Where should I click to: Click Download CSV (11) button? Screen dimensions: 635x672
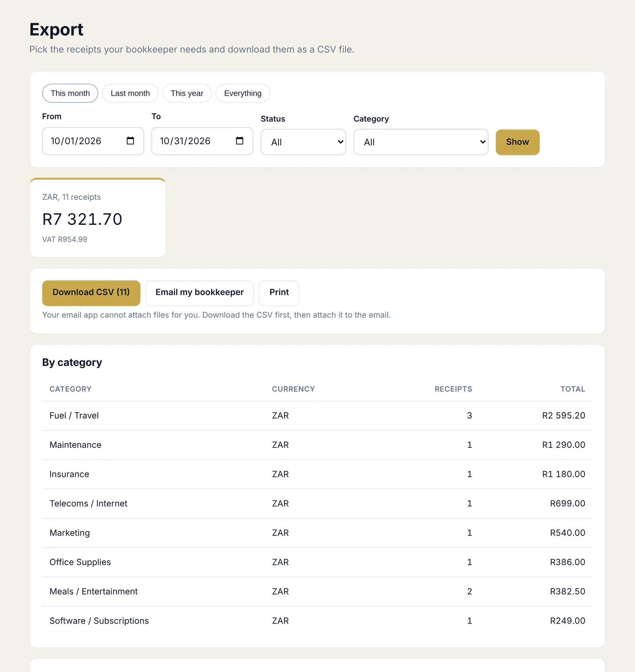pyautogui.click(x=91, y=293)
